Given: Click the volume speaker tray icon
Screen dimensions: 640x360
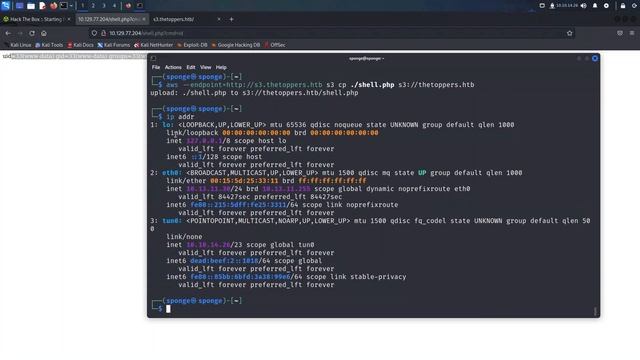Looking at the screenshot, I should pyautogui.click(x=584, y=6).
